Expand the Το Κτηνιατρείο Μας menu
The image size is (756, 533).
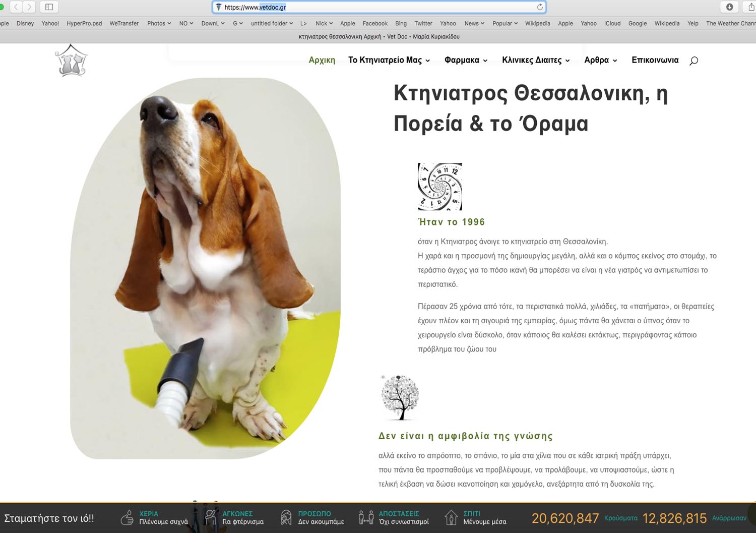[x=389, y=60]
